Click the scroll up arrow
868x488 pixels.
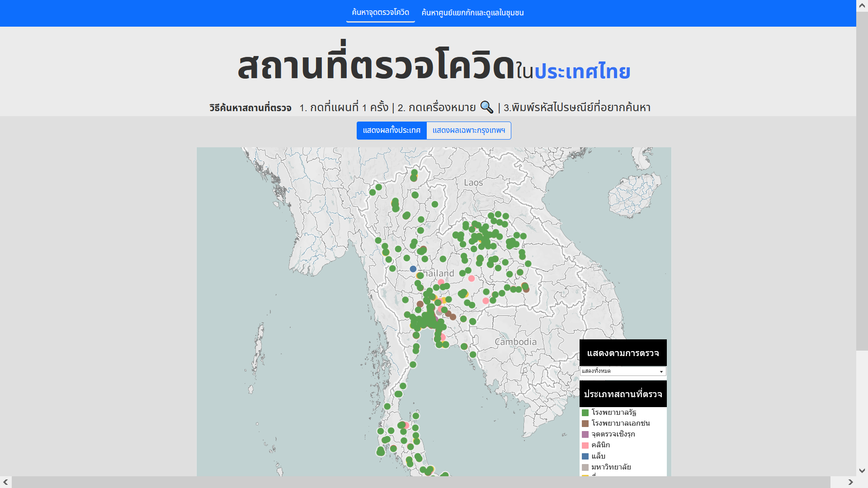click(x=862, y=5)
